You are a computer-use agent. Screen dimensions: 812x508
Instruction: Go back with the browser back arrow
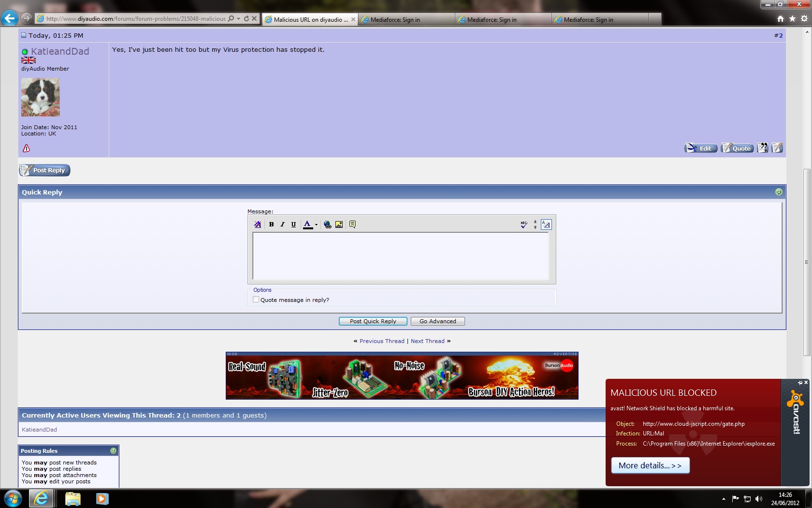[9, 18]
